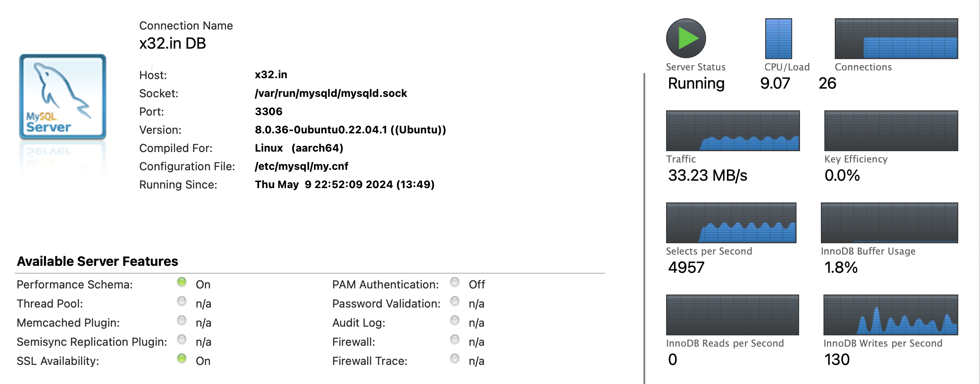980x384 pixels.
Task: Click the Audit Log status indicator
Action: [x=455, y=321]
